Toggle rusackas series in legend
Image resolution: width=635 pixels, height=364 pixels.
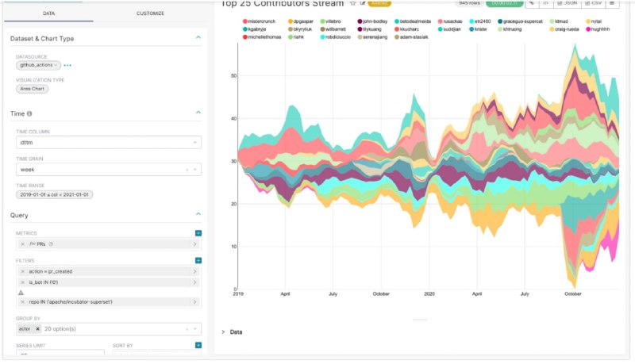pos(450,21)
